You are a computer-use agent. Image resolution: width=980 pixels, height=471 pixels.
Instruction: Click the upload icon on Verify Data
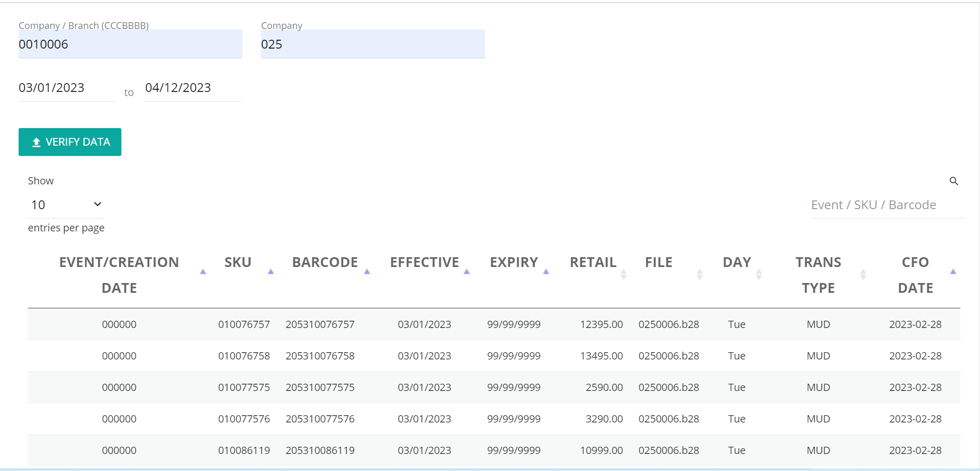(36, 143)
